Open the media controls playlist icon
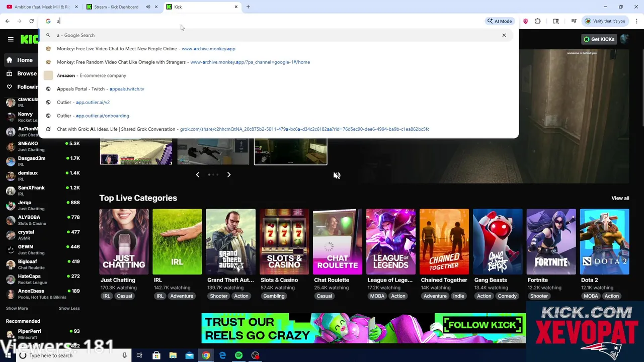Viewport: 644px width, 362px height. pos(574,21)
